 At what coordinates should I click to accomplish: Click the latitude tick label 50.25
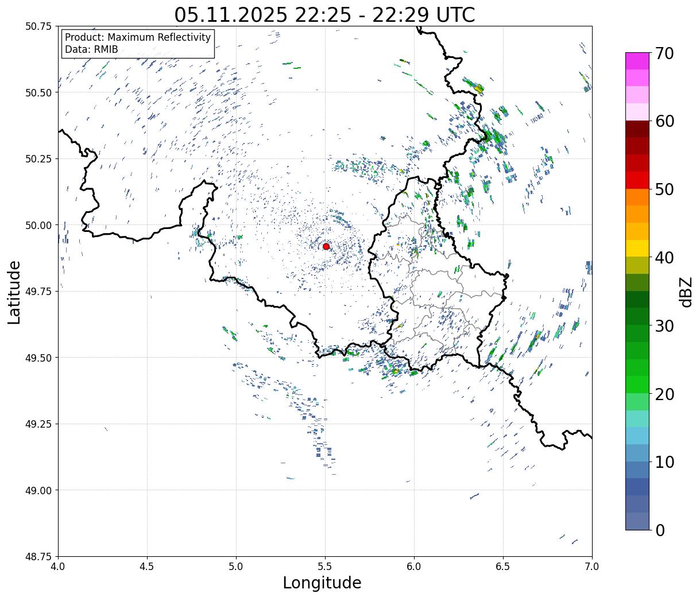coord(39,159)
